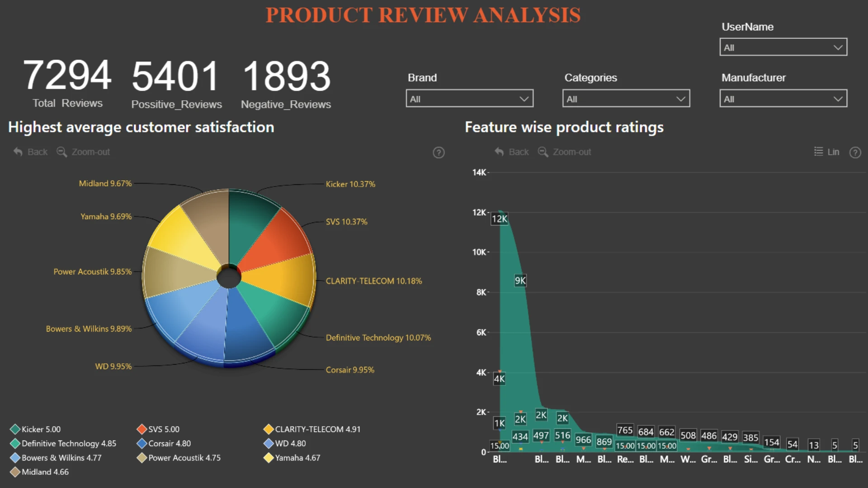Image resolution: width=868 pixels, height=488 pixels.
Task: Click the W... x-axis category label
Action: (688, 460)
